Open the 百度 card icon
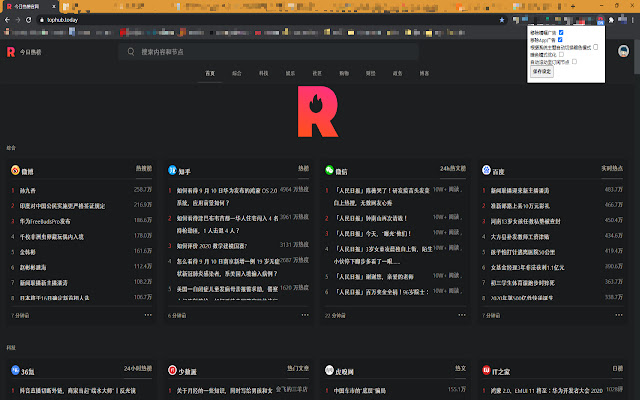The width and height of the screenshot is (640, 400). (x=486, y=170)
